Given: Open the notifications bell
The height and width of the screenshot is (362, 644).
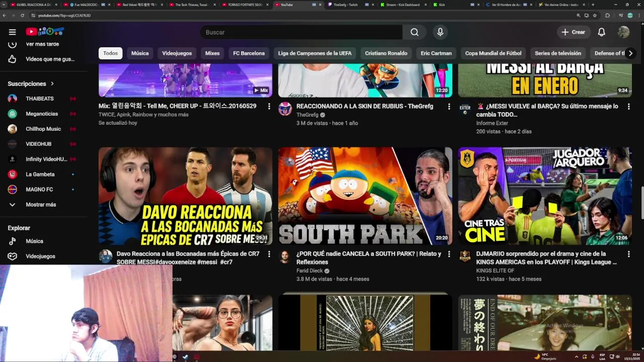Looking at the screenshot, I should pyautogui.click(x=601, y=32).
